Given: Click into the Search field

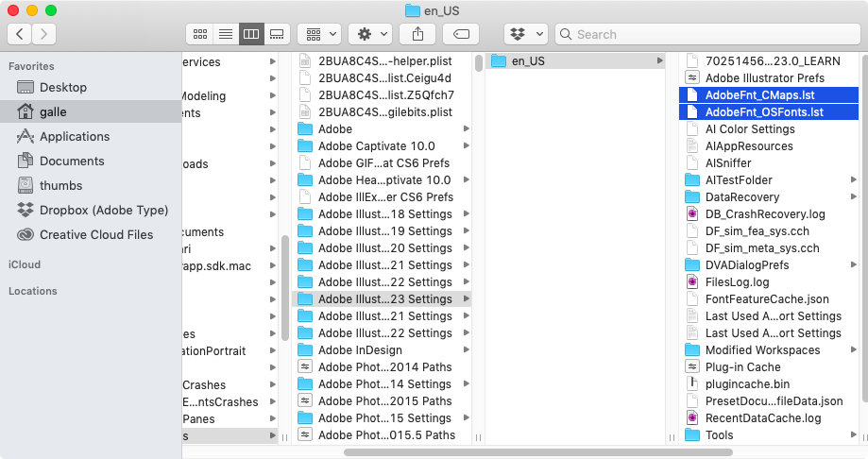Looking at the screenshot, I should (707, 34).
